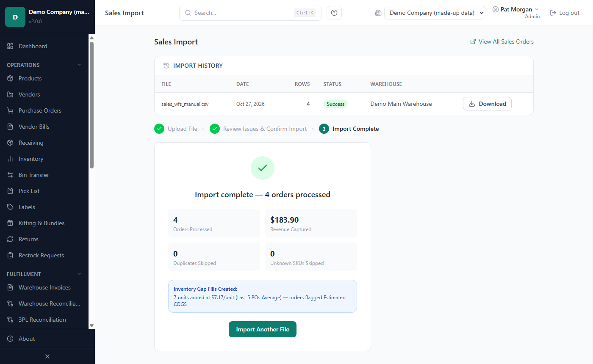Screen dimensions: 593x364
Task: Click the help question mark icon
Action: pyautogui.click(x=334, y=13)
